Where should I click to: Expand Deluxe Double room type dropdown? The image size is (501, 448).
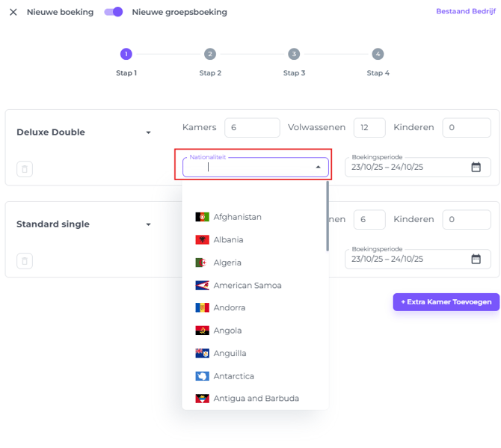pos(148,132)
